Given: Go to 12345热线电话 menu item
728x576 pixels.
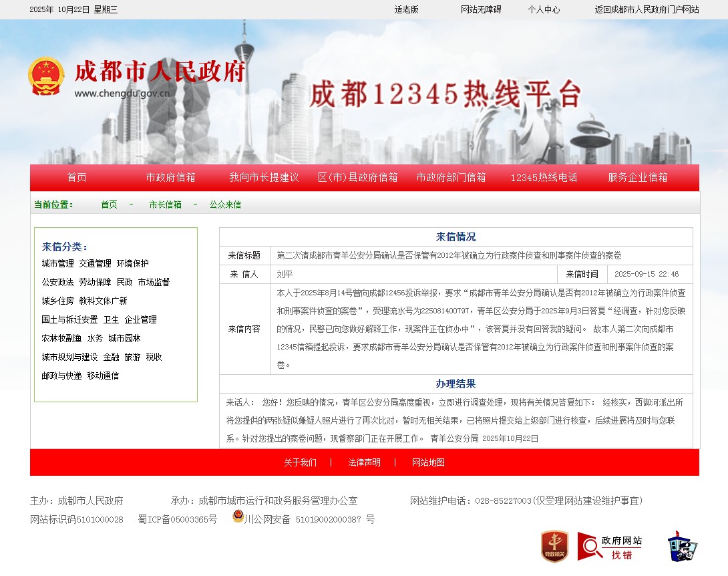Looking at the screenshot, I should pyautogui.click(x=544, y=178).
